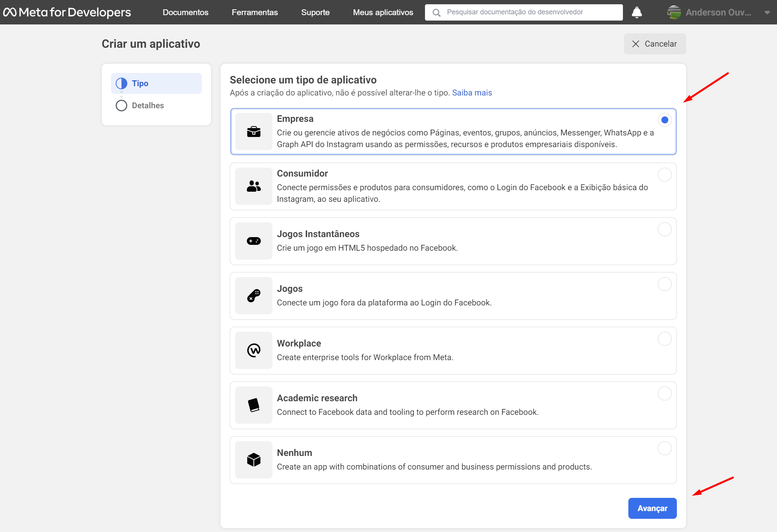Click the Anderson Ouv... account name
The width and height of the screenshot is (777, 532).
tap(718, 12)
